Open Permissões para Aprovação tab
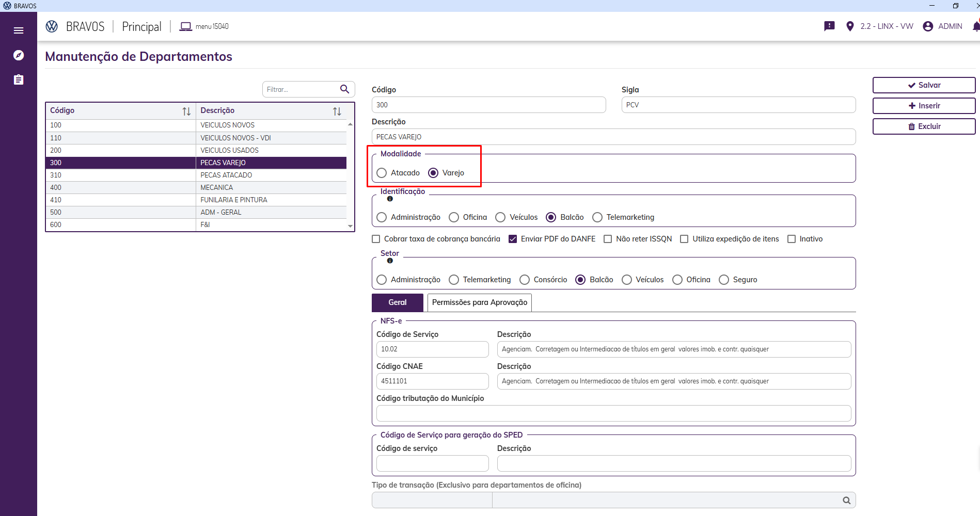Viewport: 980px width, 516px height. coord(480,302)
